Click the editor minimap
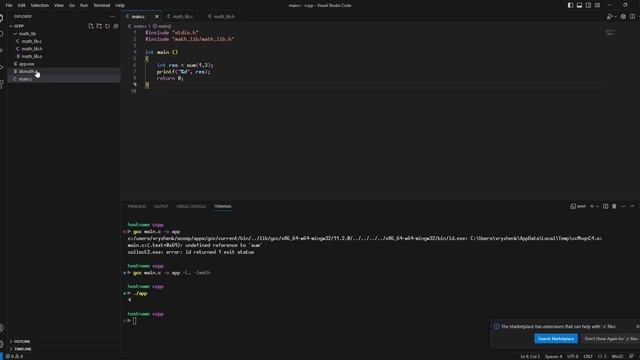This screenshot has width=640, height=360. (610, 33)
